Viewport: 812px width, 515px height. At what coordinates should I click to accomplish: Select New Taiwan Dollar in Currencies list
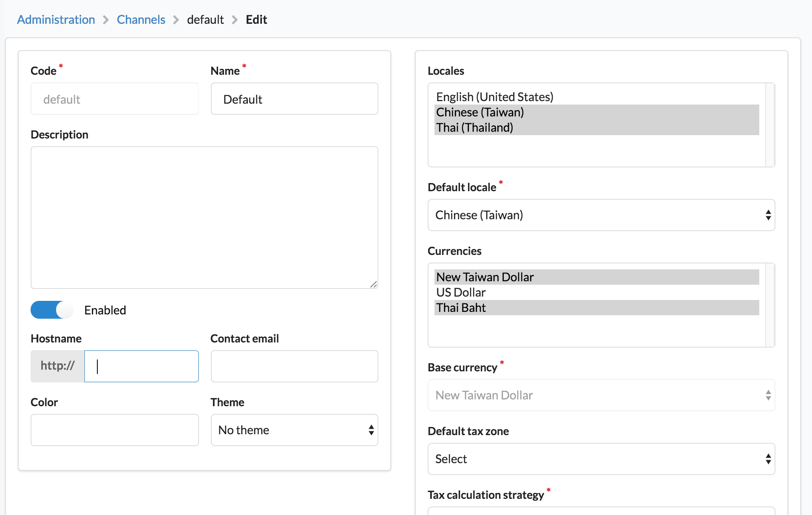[485, 277]
